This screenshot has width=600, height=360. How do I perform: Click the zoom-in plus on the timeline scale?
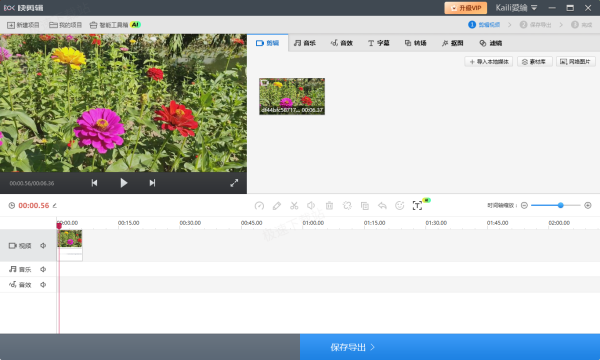click(588, 205)
